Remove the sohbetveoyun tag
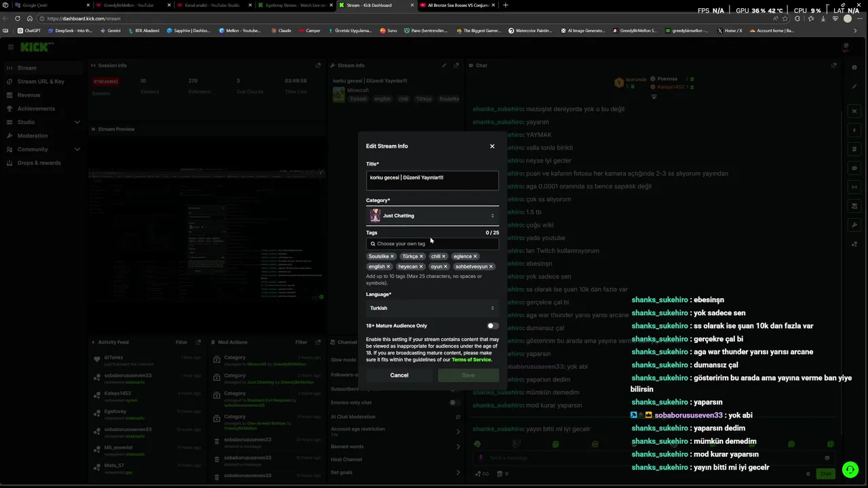The height and width of the screenshot is (488, 868). pyautogui.click(x=490, y=266)
